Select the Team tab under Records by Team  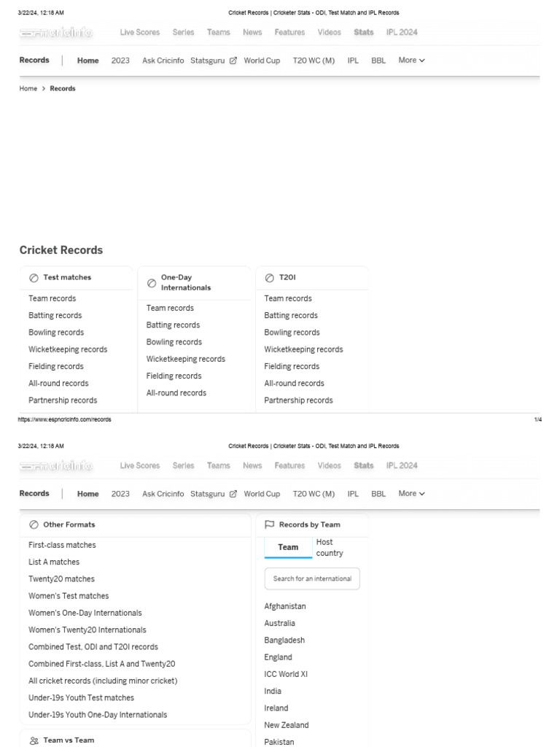point(288,547)
